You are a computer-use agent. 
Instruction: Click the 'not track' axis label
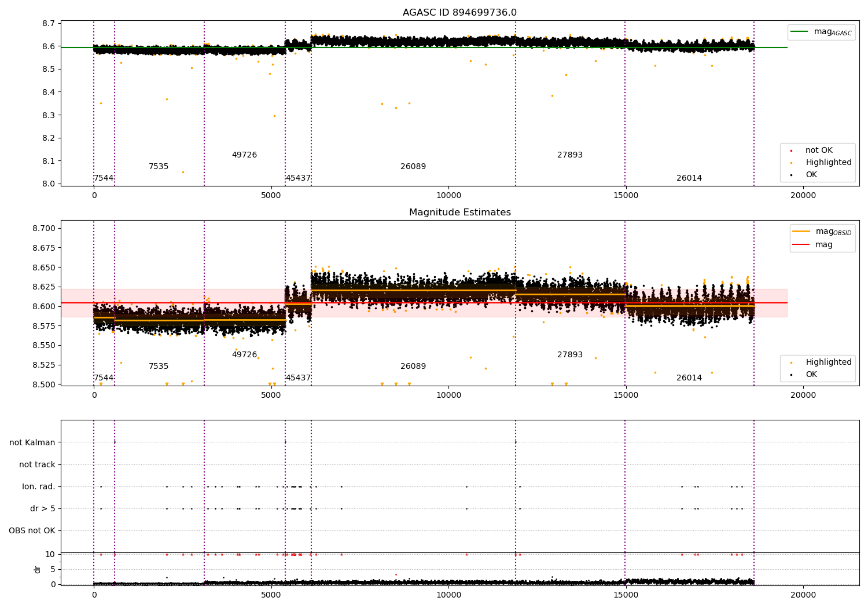[x=37, y=465]
